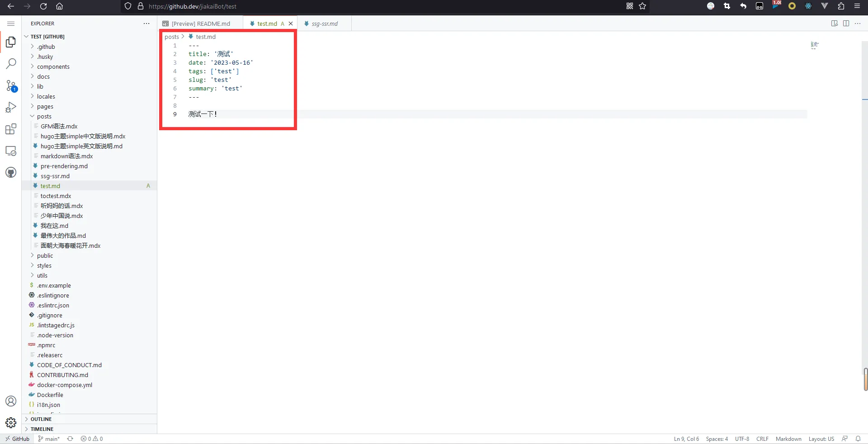Go to the browser home page
This screenshot has width=868, height=444.
coord(59,6)
